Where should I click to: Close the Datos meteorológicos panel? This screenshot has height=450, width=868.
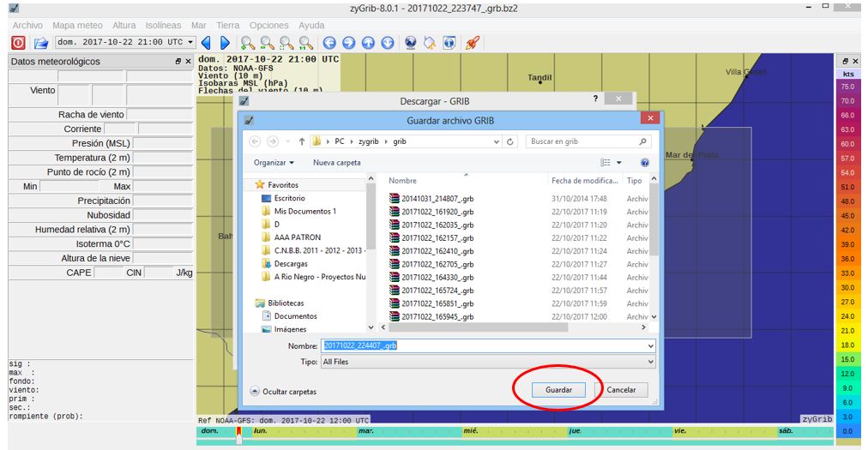coord(188,62)
